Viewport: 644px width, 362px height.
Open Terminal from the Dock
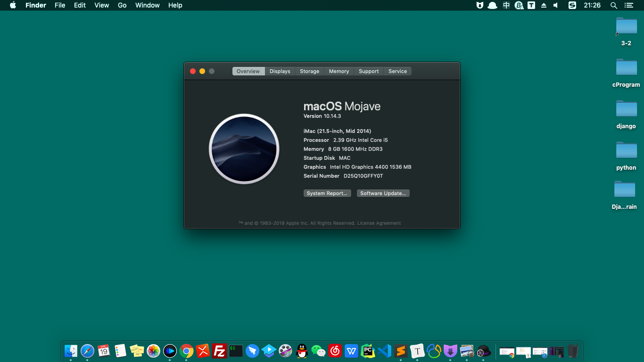236,351
